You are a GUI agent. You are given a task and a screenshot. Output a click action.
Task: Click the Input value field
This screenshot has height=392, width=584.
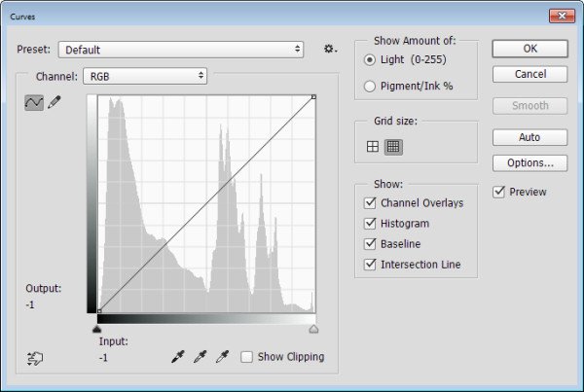(x=103, y=358)
